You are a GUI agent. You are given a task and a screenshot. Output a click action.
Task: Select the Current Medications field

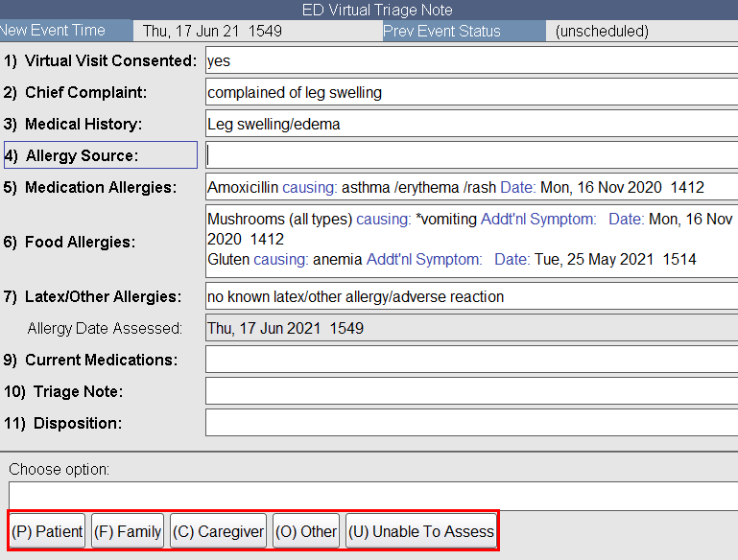tap(470, 361)
